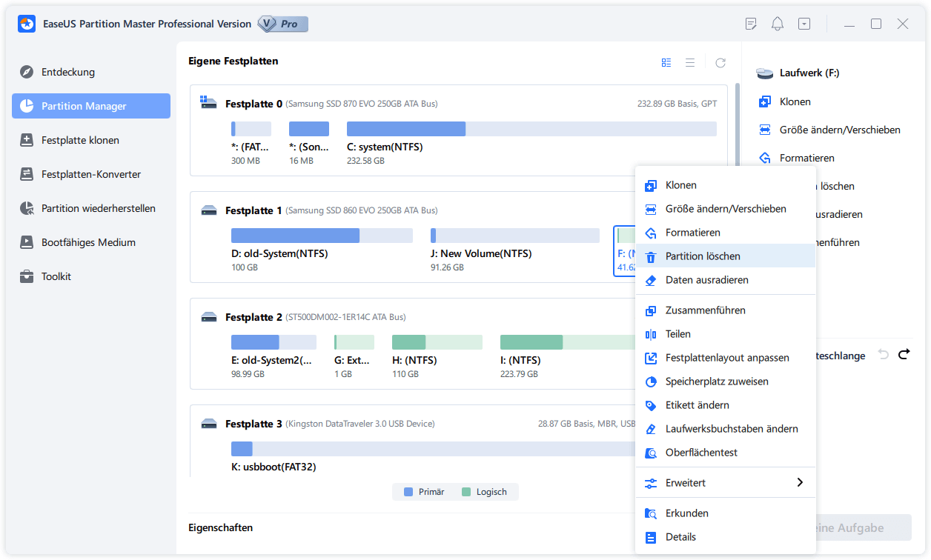Redo the pending operation arrow
This screenshot has width=931, height=560.
tap(904, 355)
